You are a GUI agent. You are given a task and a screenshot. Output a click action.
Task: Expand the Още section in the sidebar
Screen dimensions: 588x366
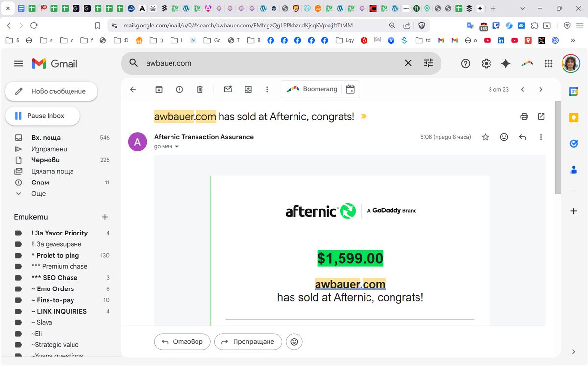(38, 194)
